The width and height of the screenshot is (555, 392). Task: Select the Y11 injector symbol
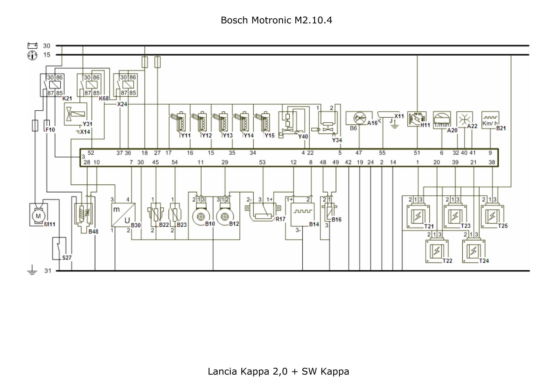coord(179,123)
